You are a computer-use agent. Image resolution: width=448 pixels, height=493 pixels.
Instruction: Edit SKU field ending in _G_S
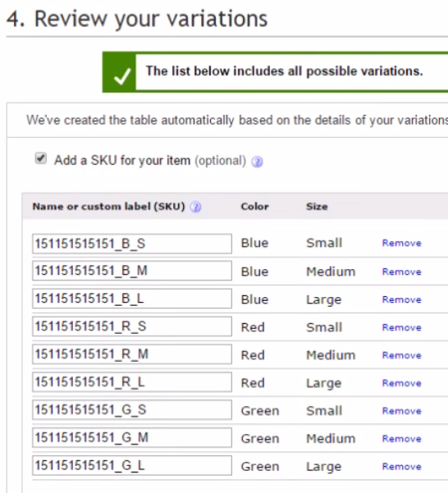(x=132, y=409)
